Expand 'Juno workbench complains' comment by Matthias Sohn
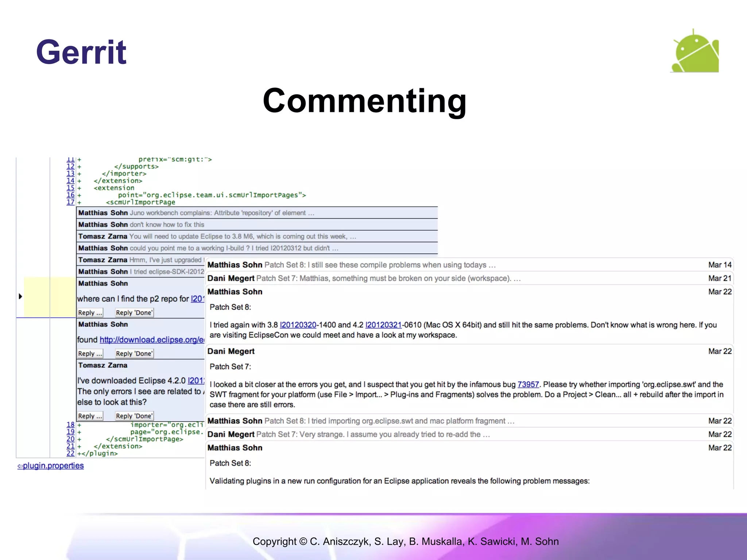The image size is (747, 560). coord(257,213)
